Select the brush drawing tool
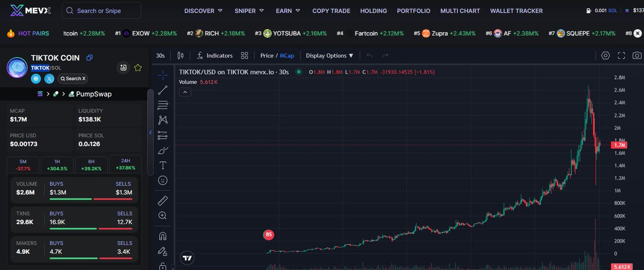The width and height of the screenshot is (644, 270). pyautogui.click(x=163, y=150)
